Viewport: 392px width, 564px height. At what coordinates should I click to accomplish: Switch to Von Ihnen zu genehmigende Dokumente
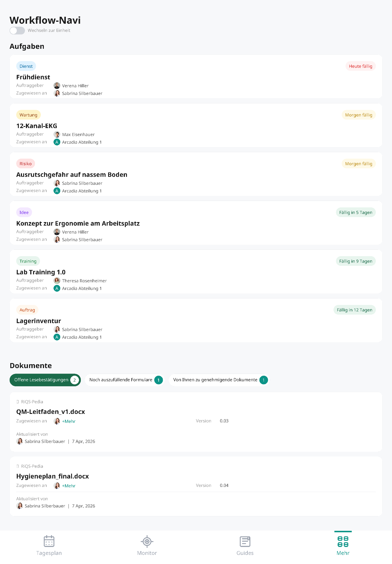tap(219, 380)
